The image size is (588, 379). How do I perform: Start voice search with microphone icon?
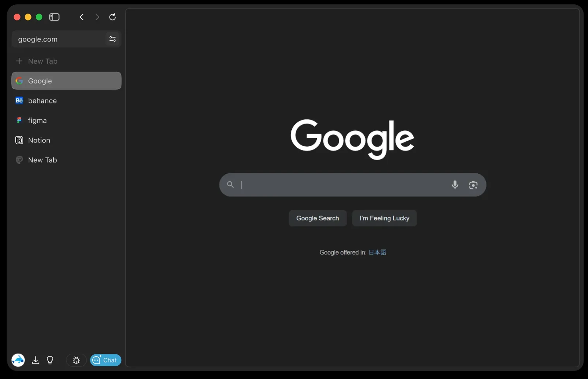[455, 185]
